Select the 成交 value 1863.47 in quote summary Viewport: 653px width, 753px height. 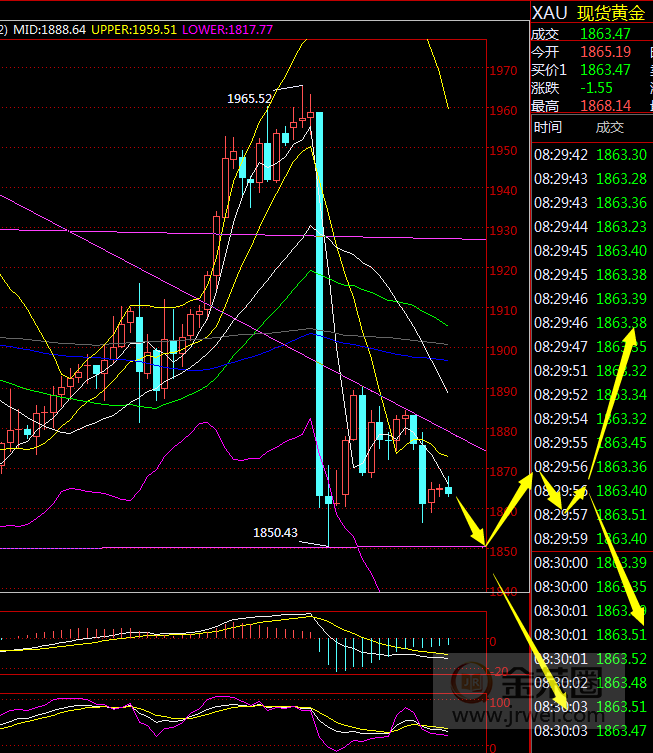(605, 34)
